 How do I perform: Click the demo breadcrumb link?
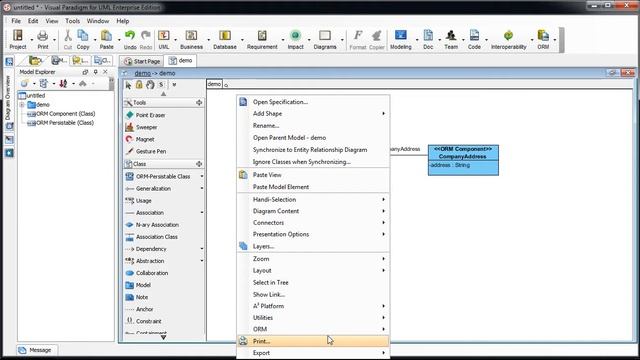pos(142,73)
